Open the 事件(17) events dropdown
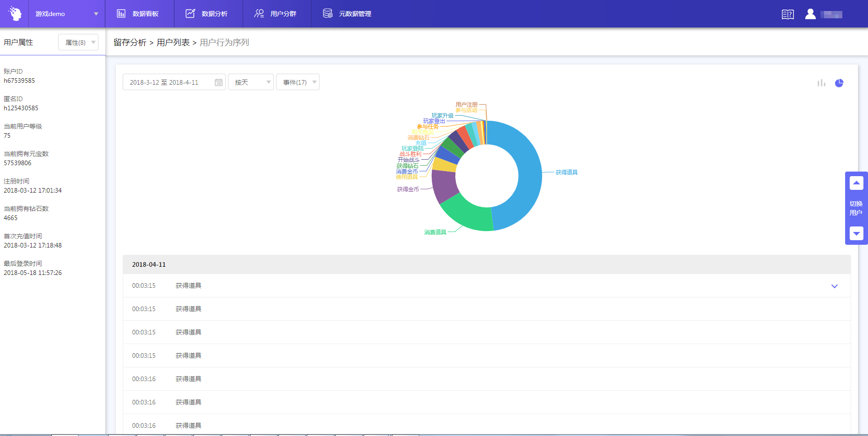 tap(298, 82)
